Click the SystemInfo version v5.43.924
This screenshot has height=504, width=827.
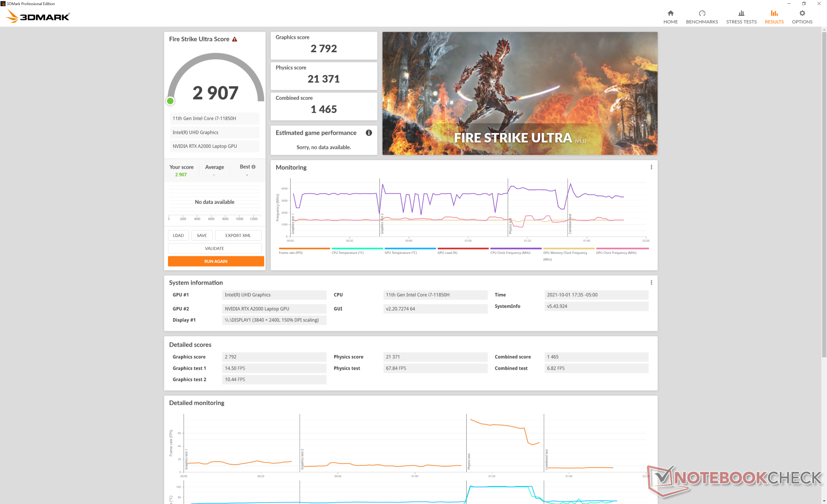(596, 307)
